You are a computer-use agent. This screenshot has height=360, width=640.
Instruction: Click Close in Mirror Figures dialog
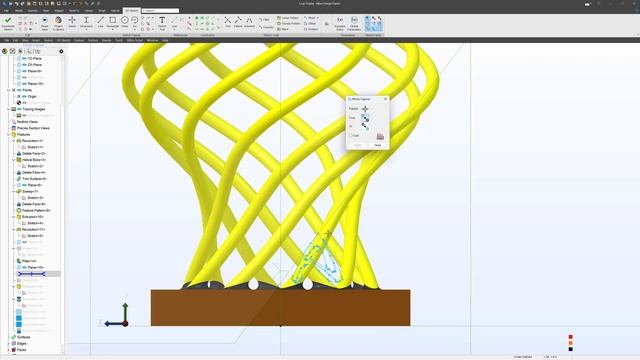click(x=378, y=145)
